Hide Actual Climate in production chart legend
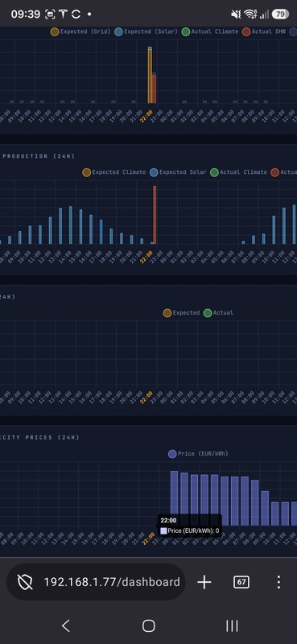297x644 pixels. (x=238, y=172)
